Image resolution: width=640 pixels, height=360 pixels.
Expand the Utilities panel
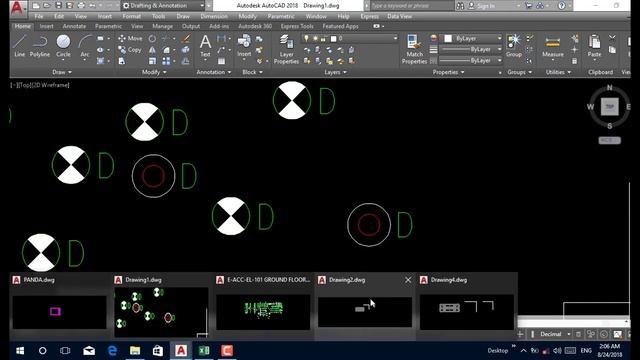[558, 72]
